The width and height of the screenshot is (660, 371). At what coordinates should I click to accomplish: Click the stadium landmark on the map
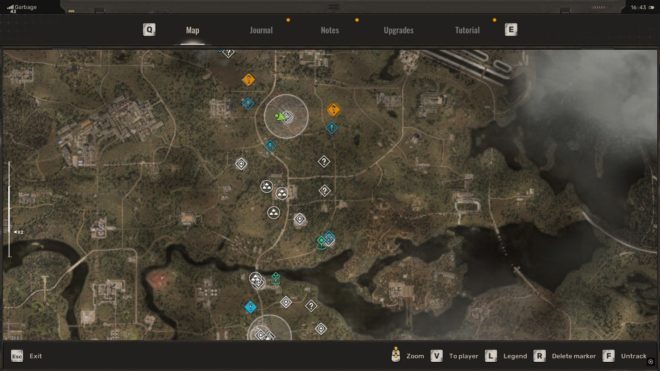[468, 206]
